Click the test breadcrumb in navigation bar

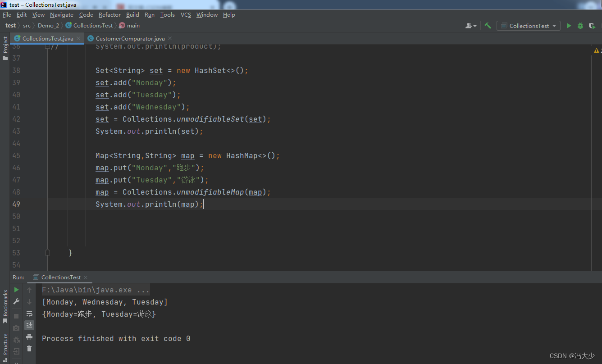(x=11, y=26)
